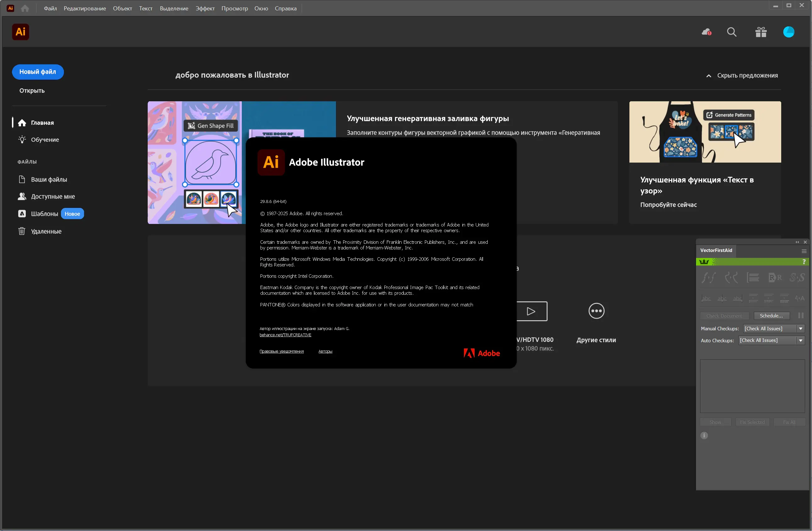Viewport: 812px width, 531px height.
Task: Click the cloud sync status icon
Action: [x=706, y=32]
